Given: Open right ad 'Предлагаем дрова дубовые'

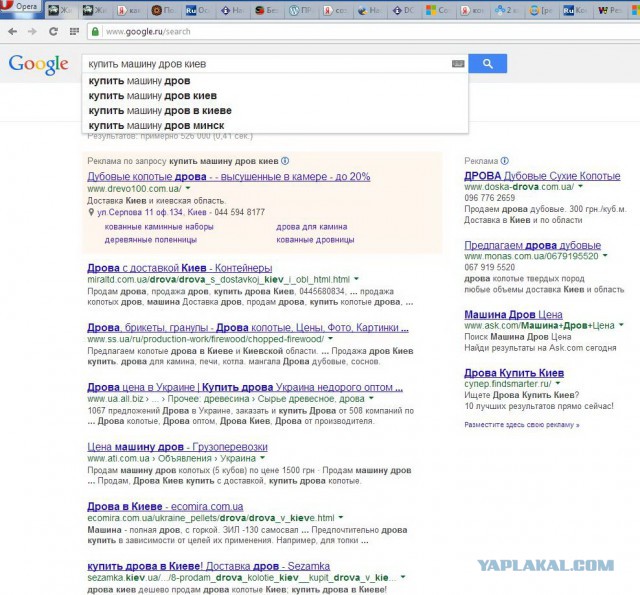Looking at the screenshot, I should click(x=533, y=245).
